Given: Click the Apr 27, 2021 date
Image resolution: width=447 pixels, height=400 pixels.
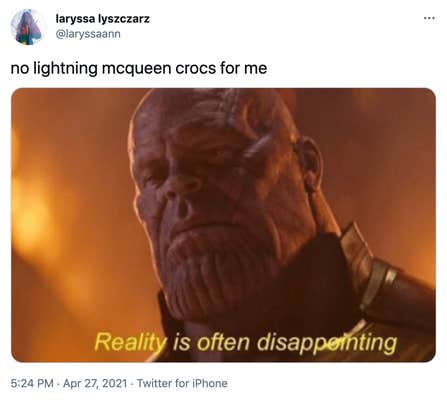Looking at the screenshot, I should click(95, 383).
